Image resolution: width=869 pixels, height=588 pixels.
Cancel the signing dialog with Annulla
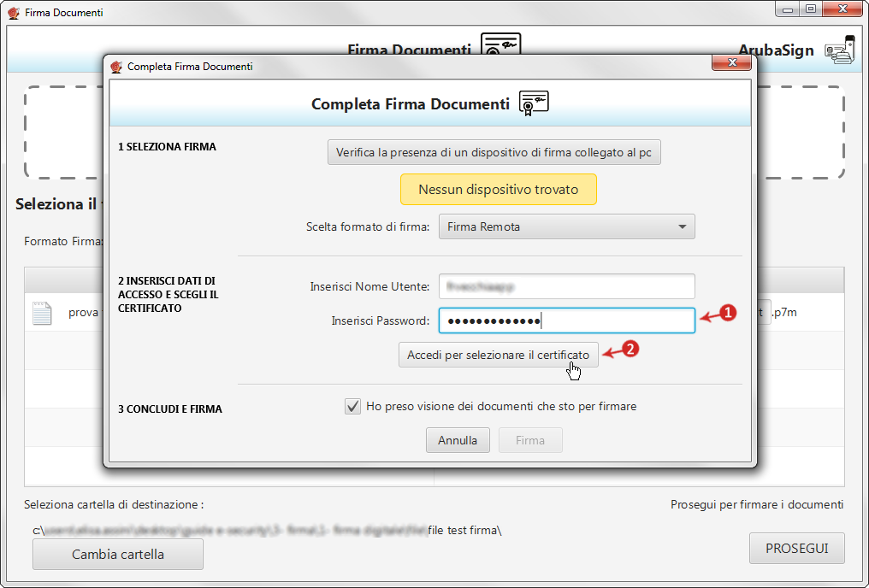click(x=458, y=440)
